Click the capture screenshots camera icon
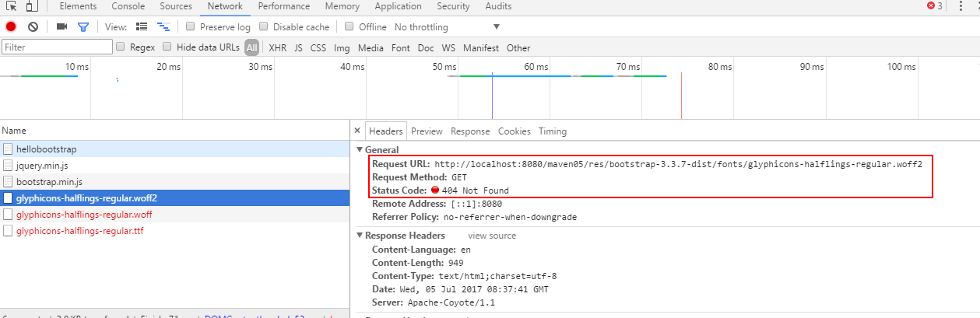This screenshot has width=980, height=318. [x=62, y=26]
